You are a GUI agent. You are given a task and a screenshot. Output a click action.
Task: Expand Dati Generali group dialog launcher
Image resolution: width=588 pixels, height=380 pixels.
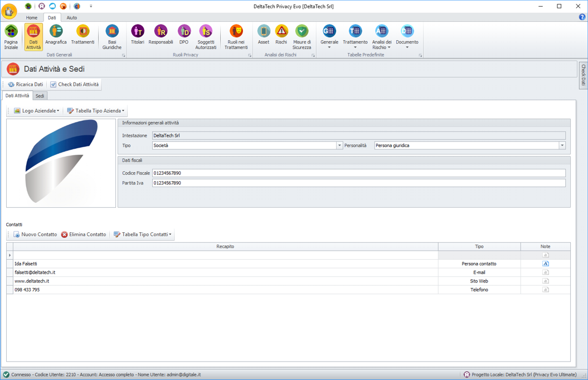(x=123, y=56)
